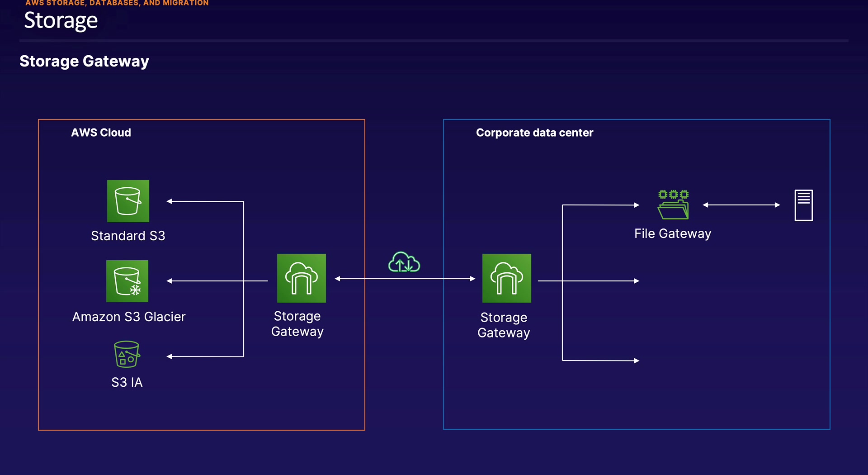
Task: Click the "AWS Cloud" box title
Action: (x=101, y=133)
